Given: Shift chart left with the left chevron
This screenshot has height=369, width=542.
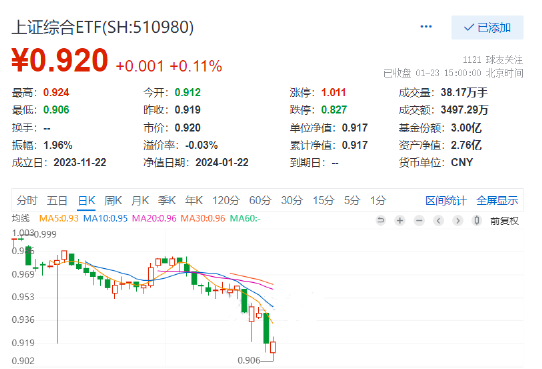Looking at the screenshot, I should coord(439,220).
